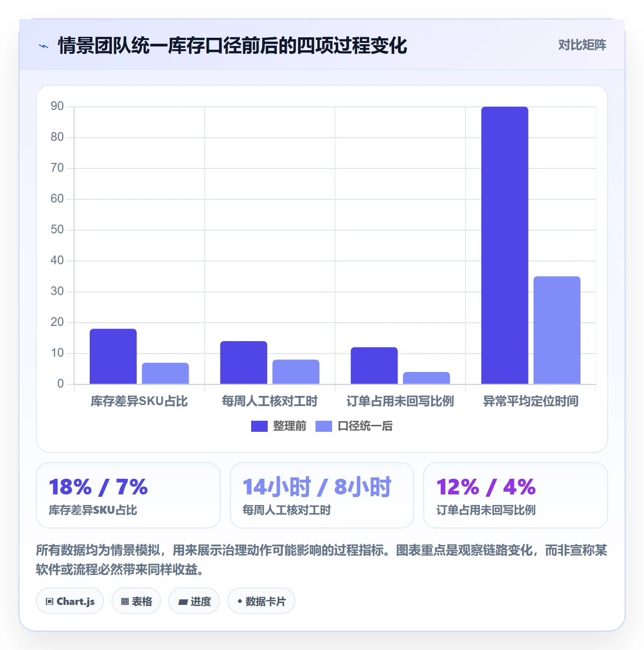This screenshot has width=644, height=650.
Task: Click the 口径统一后 bar for 订单占用未回写比例
Action: (x=426, y=378)
